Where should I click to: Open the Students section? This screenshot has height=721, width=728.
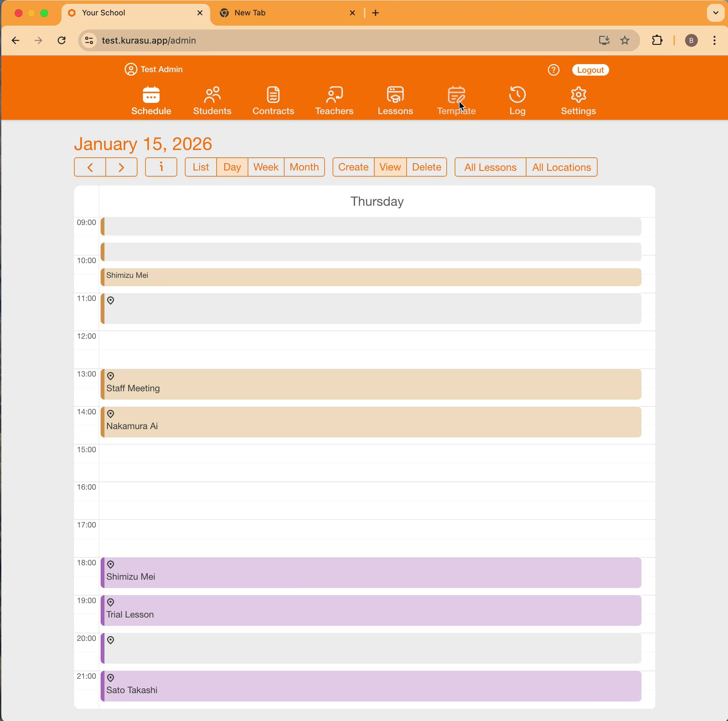pos(212,101)
